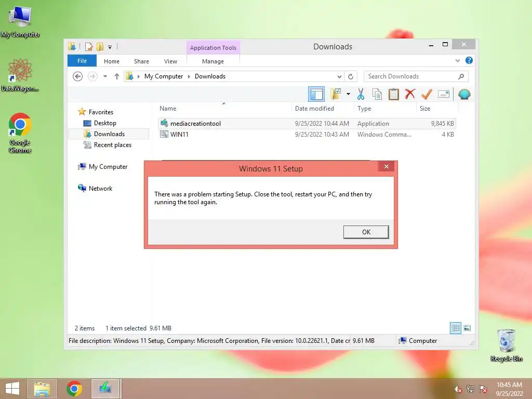
Task: Switch to the Share ribbon tab
Action: point(141,61)
